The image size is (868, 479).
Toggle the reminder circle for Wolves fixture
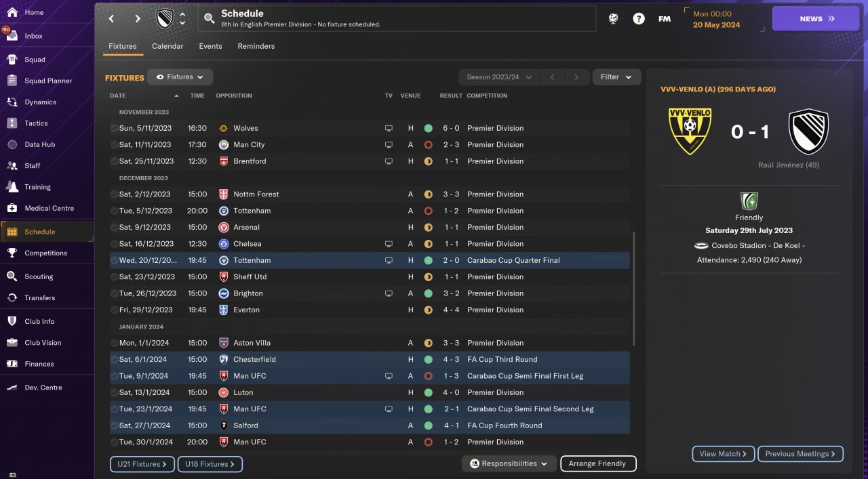114,128
